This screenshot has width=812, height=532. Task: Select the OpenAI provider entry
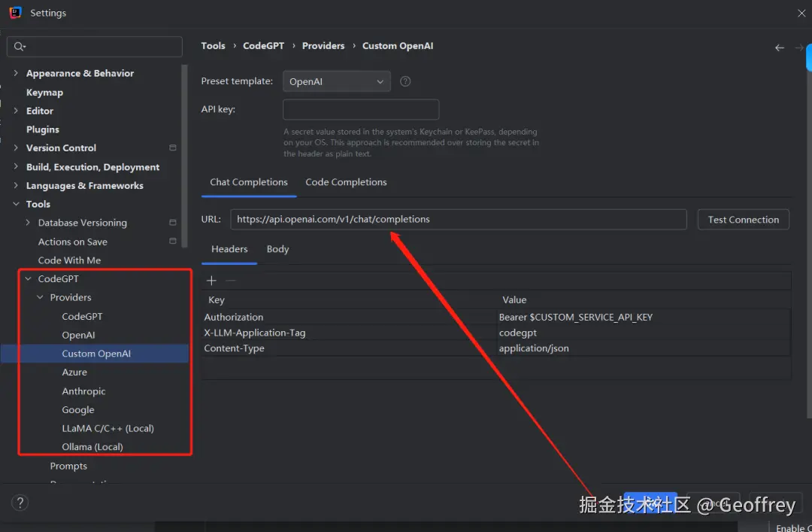point(78,335)
